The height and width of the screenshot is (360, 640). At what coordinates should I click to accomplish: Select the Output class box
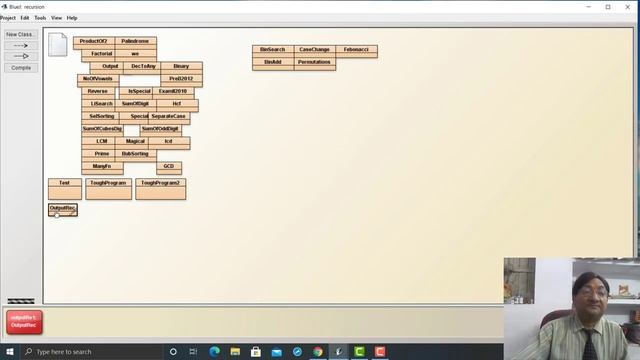[107, 68]
